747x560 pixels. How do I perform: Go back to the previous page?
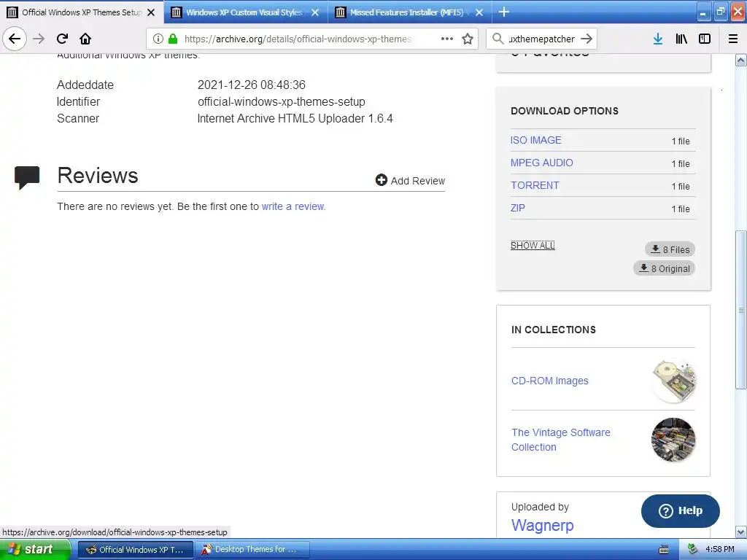[15, 39]
